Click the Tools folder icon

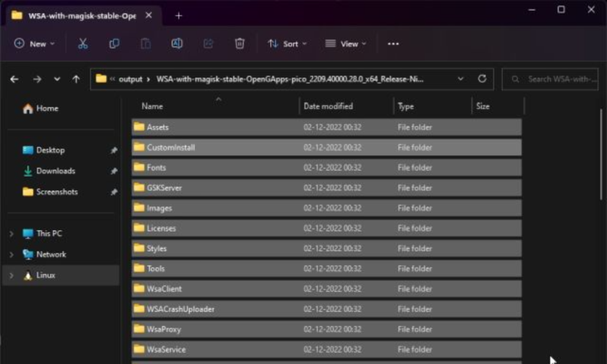tap(139, 269)
